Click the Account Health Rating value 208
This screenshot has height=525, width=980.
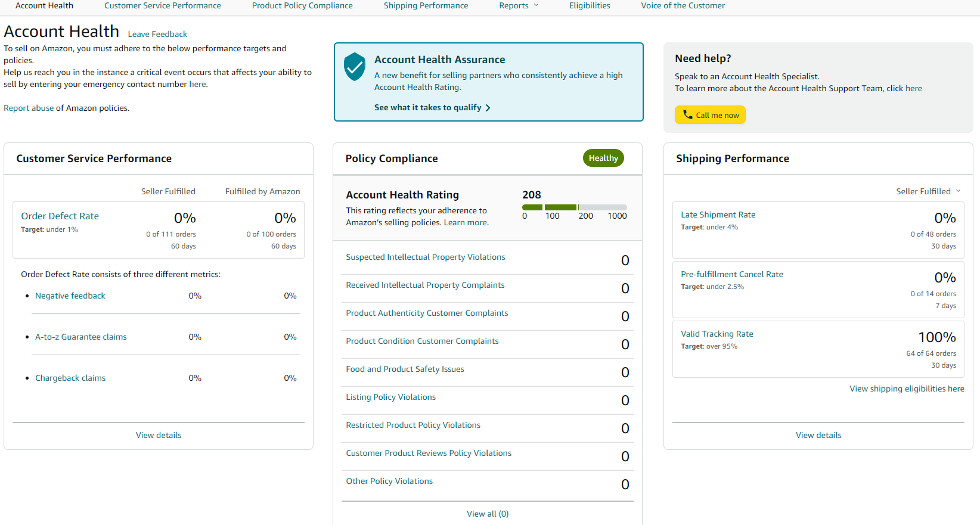(532, 195)
